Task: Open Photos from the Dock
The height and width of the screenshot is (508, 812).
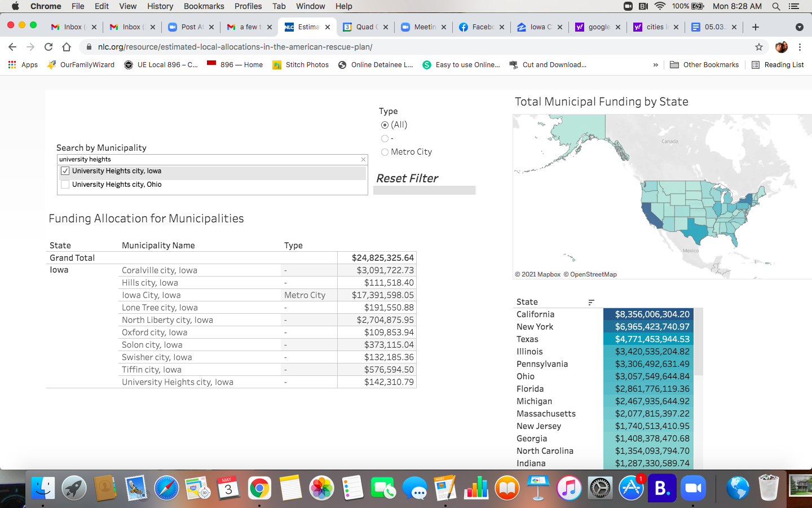Action: tap(321, 488)
